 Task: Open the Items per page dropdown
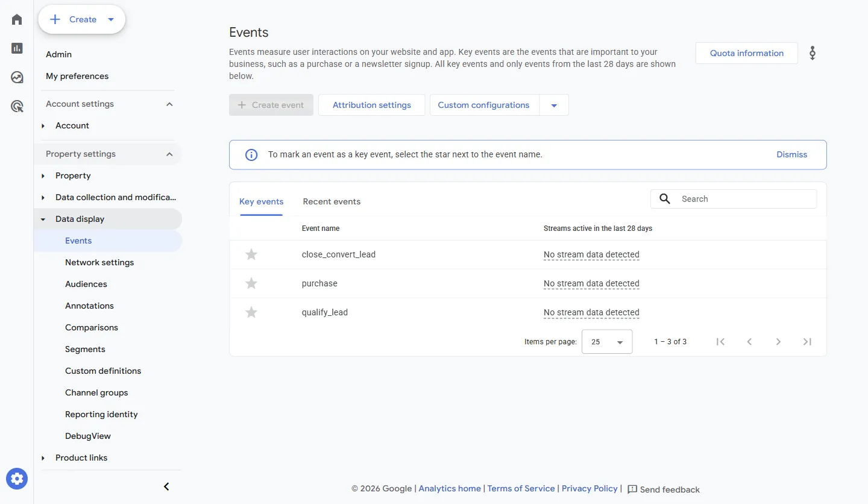point(607,342)
